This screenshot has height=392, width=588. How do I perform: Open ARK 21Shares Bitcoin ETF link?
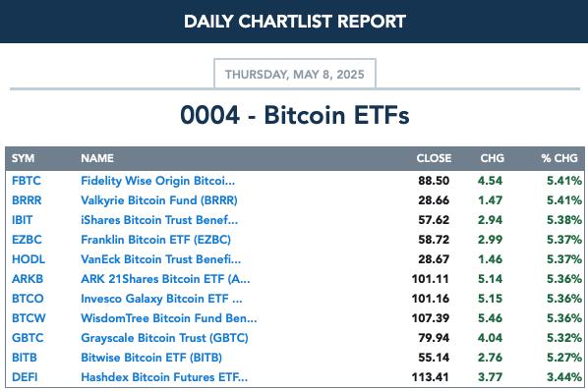point(165,279)
